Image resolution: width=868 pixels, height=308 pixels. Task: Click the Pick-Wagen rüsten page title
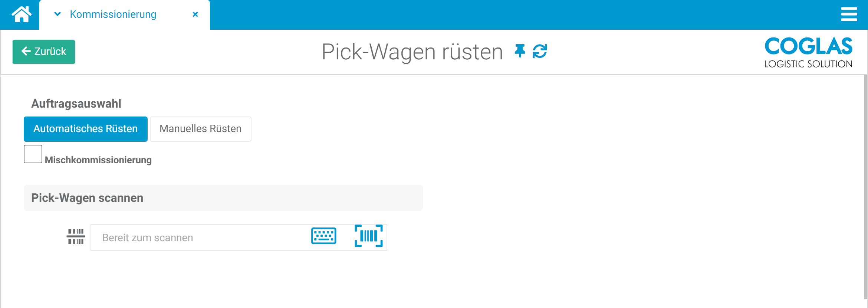[412, 52]
